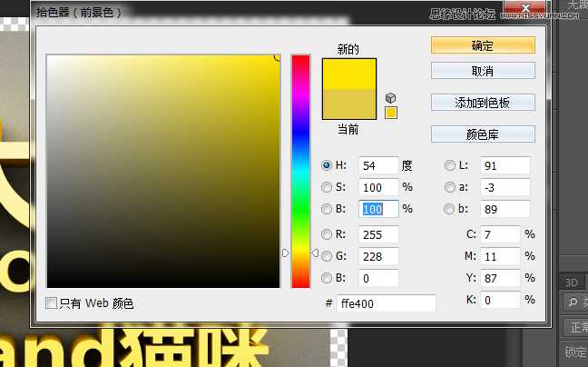The image size is (588, 367).
Task: Select the G green radio button
Action: 328,256
